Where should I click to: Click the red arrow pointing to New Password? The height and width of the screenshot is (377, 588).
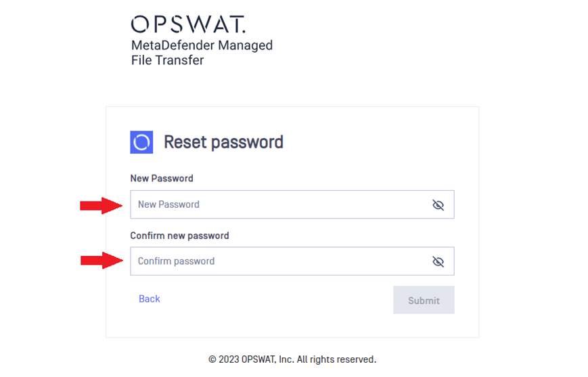pyautogui.click(x=101, y=206)
